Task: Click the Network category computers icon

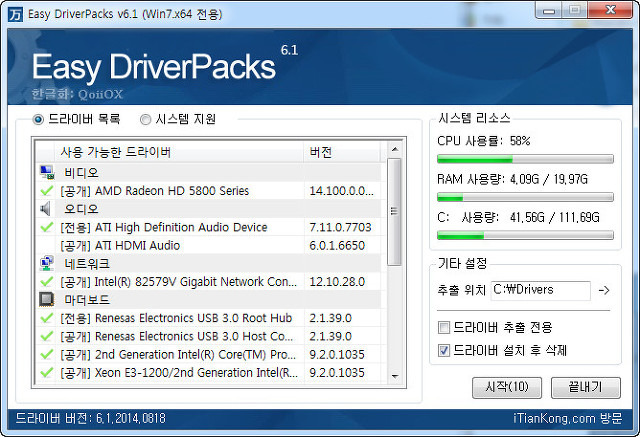Action: click(x=47, y=263)
